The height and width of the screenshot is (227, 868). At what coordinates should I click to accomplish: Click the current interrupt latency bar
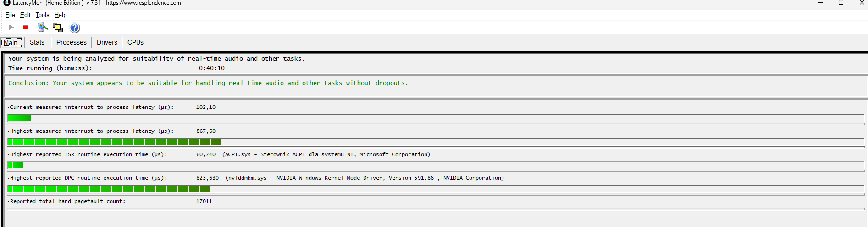(x=19, y=118)
